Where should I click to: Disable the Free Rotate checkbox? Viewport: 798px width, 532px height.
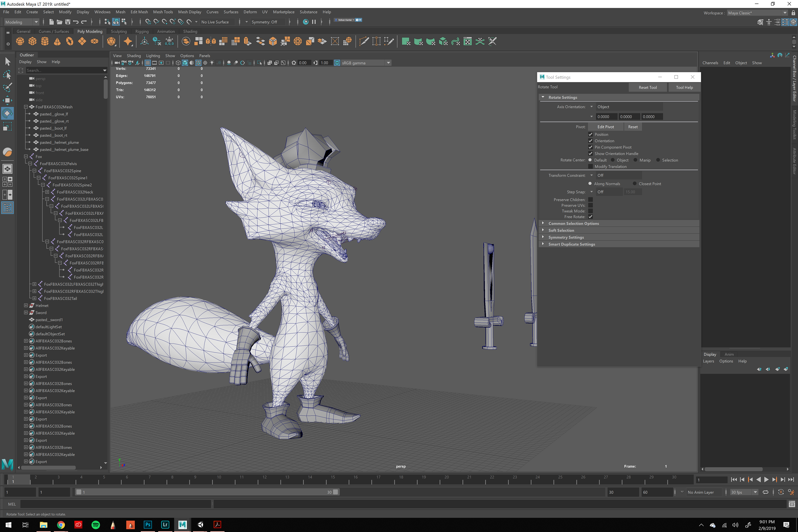coord(590,217)
